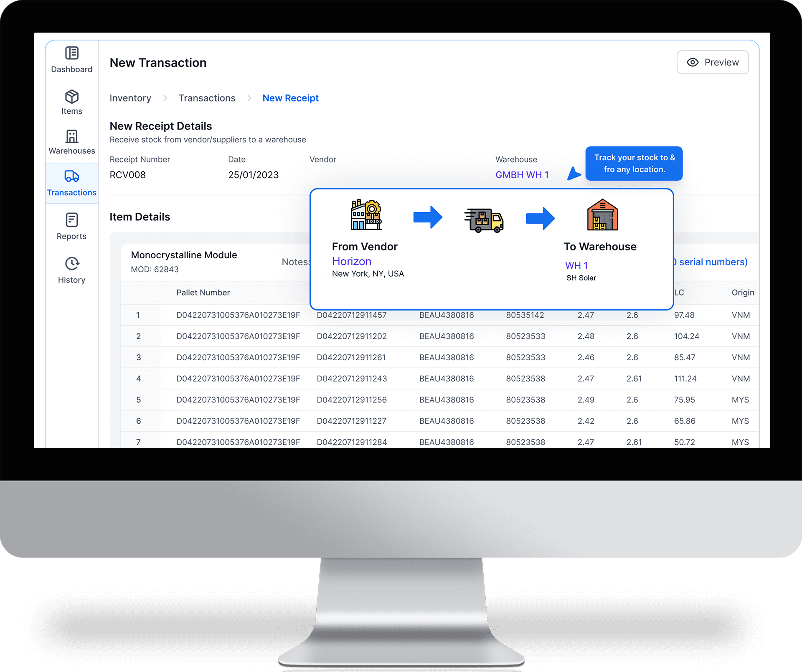
Task: Select the GMBH WH 1 warehouse dropdown
Action: [x=522, y=175]
